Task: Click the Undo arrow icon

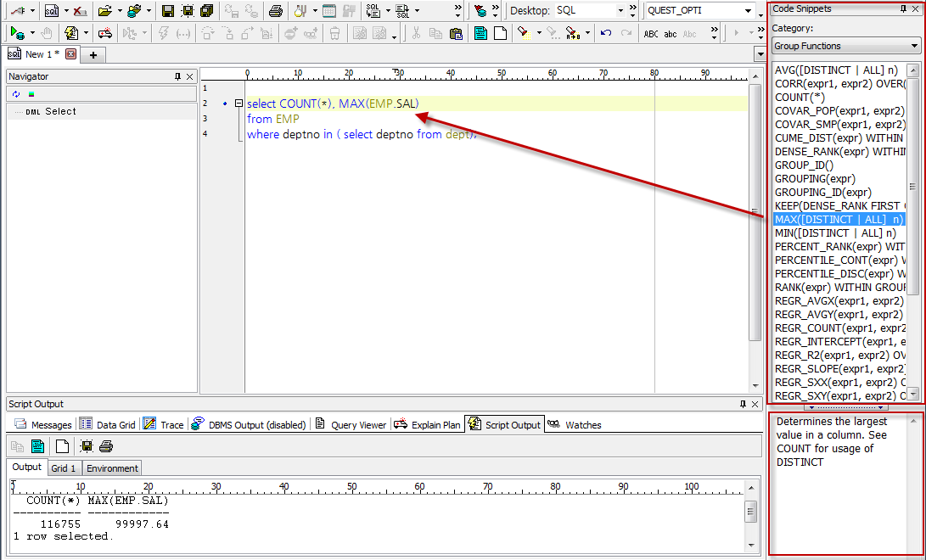Action: click(x=605, y=33)
